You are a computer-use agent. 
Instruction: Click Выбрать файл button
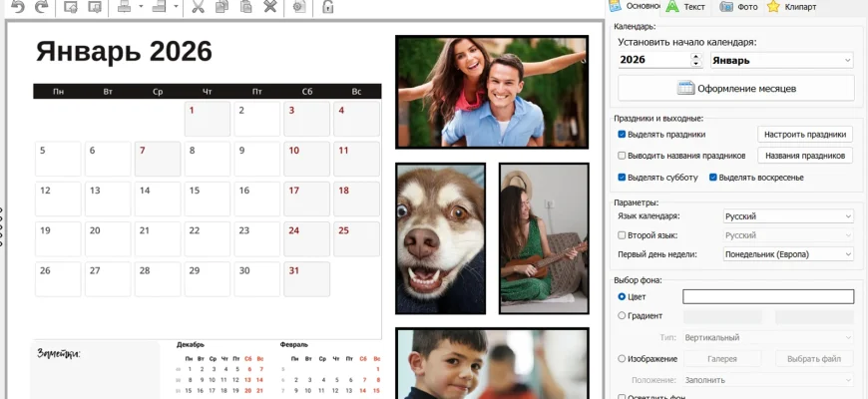coord(814,359)
